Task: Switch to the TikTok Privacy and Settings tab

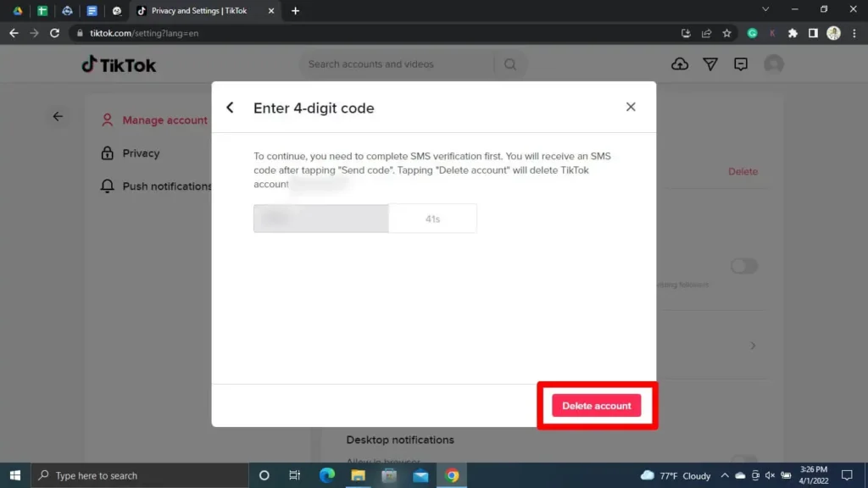Action: pyautogui.click(x=199, y=10)
